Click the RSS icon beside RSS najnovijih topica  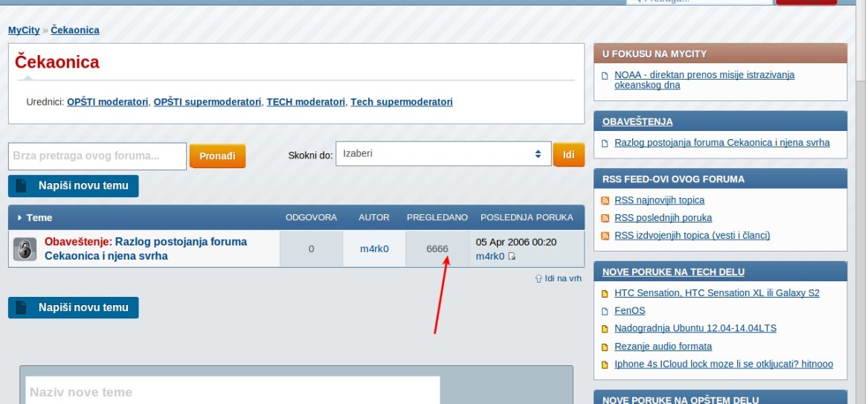pyautogui.click(x=605, y=200)
